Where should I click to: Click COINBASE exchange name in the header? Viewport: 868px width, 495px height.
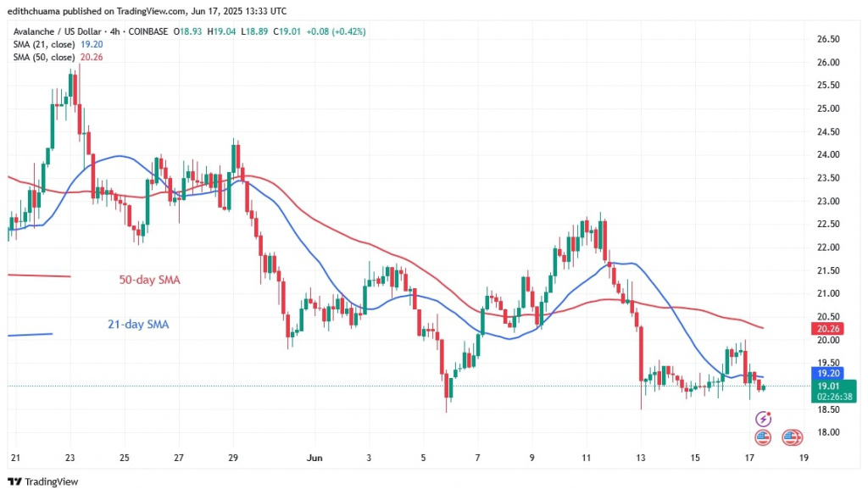coord(149,31)
